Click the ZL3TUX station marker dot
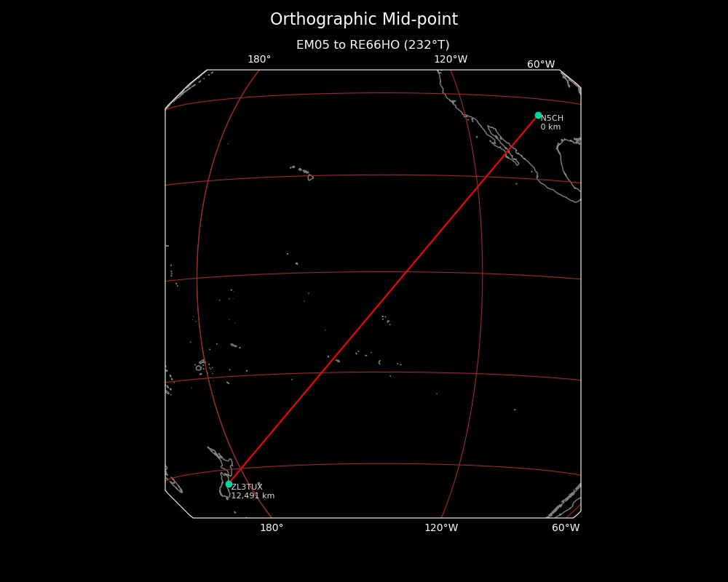728x582 pixels. coord(229,484)
